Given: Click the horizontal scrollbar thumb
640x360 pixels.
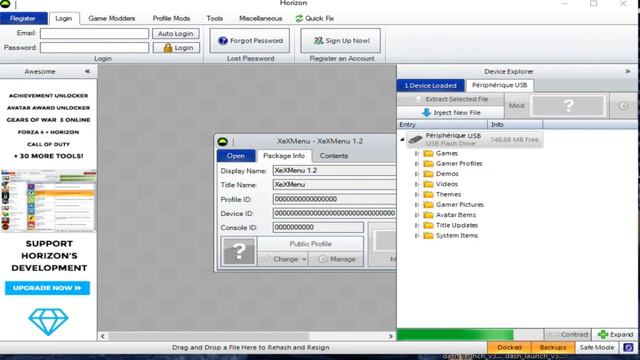Looking at the screenshot, I should [x=209, y=336].
